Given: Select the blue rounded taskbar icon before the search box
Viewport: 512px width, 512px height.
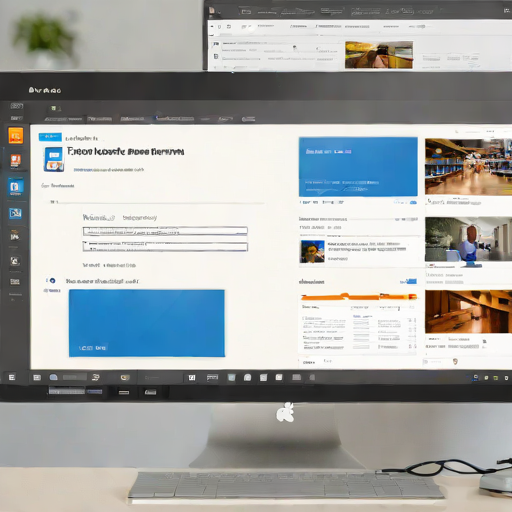Looking at the screenshot, I should tap(54, 377).
